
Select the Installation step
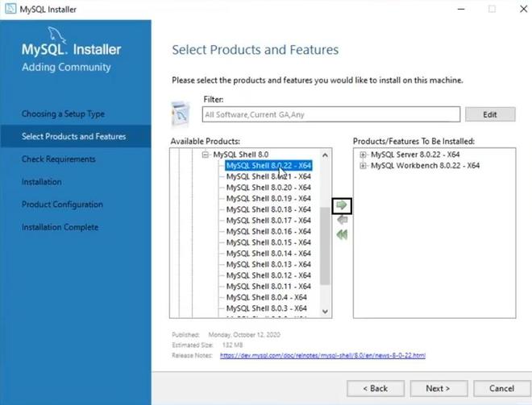tap(41, 182)
